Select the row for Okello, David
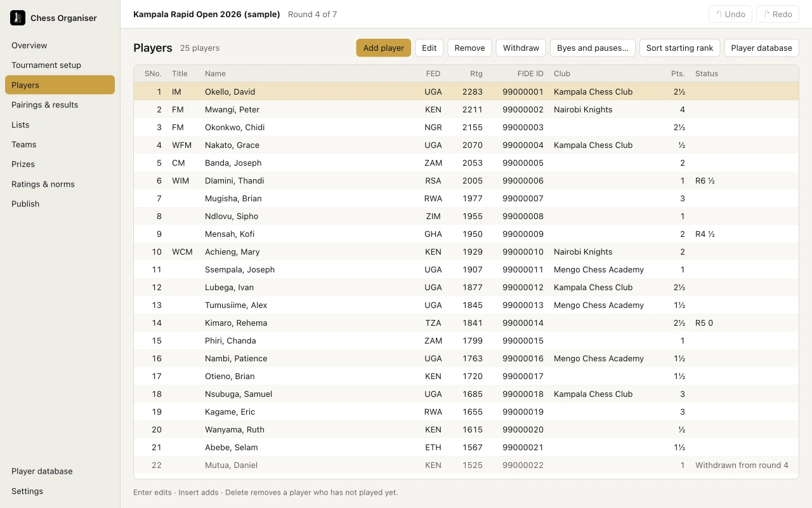The width and height of the screenshot is (812, 508). tap(466, 91)
